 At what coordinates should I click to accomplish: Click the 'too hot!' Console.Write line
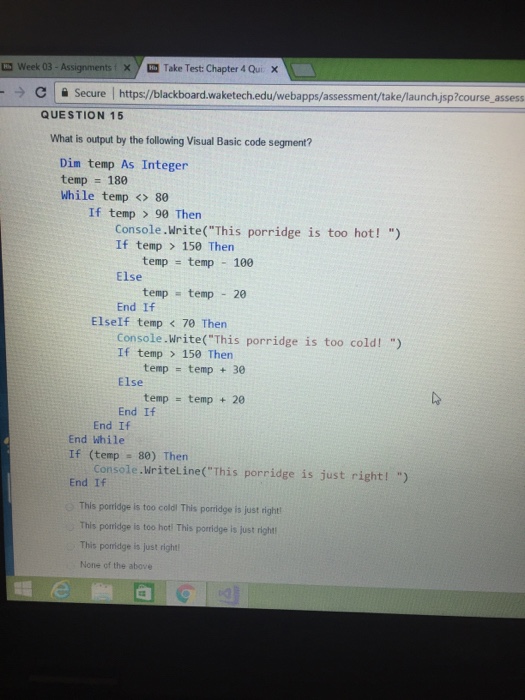pos(258,231)
